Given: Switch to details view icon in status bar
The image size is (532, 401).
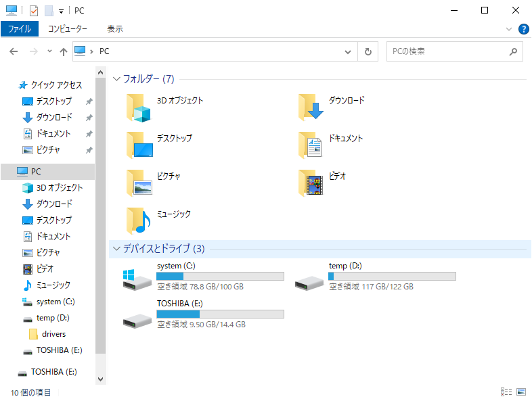Looking at the screenshot, I should click(x=506, y=392).
